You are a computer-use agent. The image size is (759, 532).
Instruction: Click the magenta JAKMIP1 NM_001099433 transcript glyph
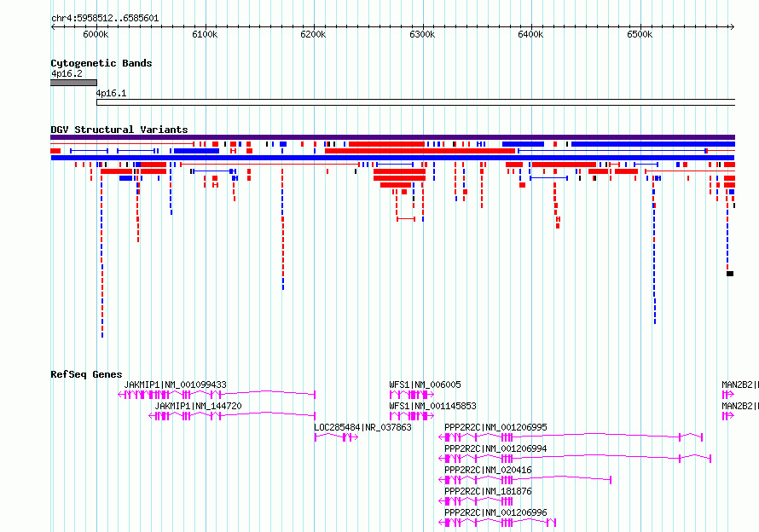click(217, 395)
